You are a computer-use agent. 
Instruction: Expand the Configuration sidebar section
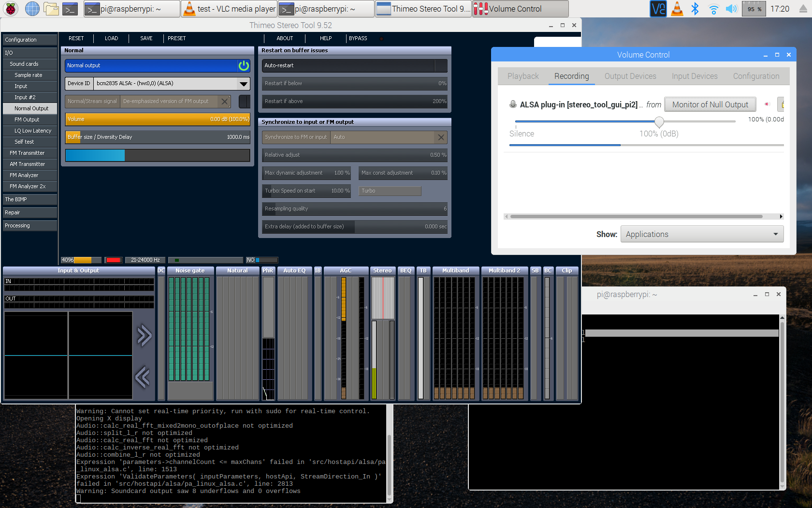30,40
